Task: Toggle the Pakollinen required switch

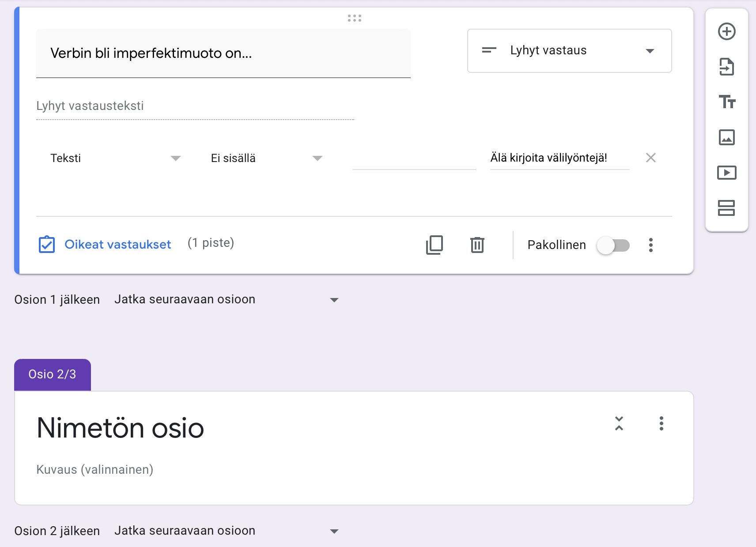Action: point(613,245)
